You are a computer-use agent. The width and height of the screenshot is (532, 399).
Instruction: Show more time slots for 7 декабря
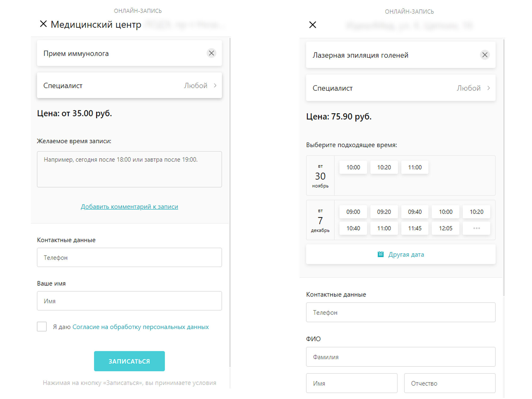click(x=476, y=228)
